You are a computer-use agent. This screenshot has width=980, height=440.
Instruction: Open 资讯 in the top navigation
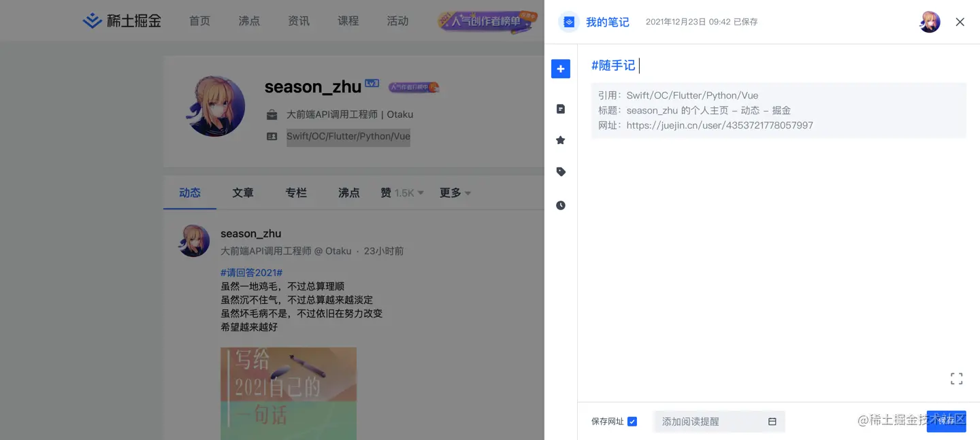coord(299,21)
